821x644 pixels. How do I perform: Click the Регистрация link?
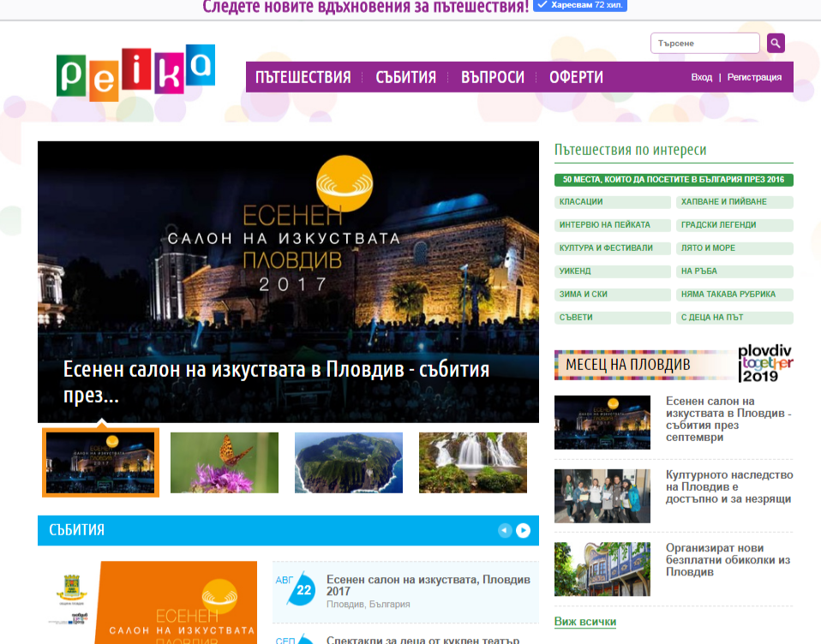[754, 77]
